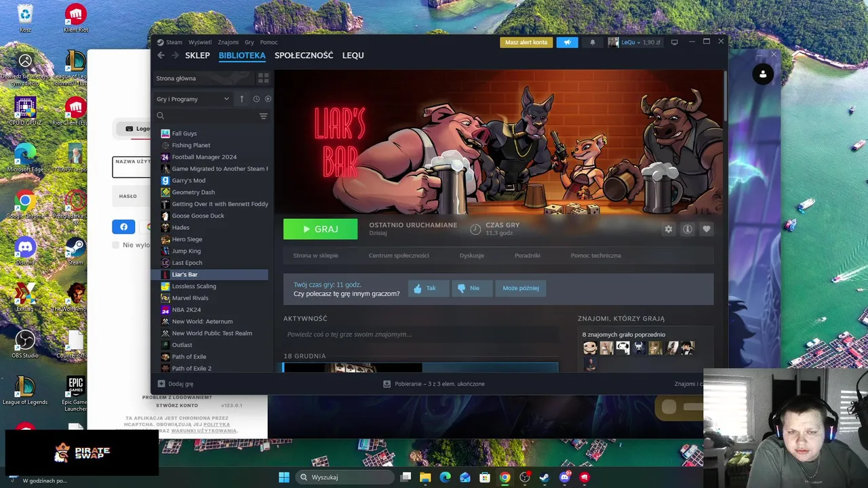Switch to the SPOŁECZNOŚĆ tab
The height and width of the screenshot is (488, 868).
[304, 56]
